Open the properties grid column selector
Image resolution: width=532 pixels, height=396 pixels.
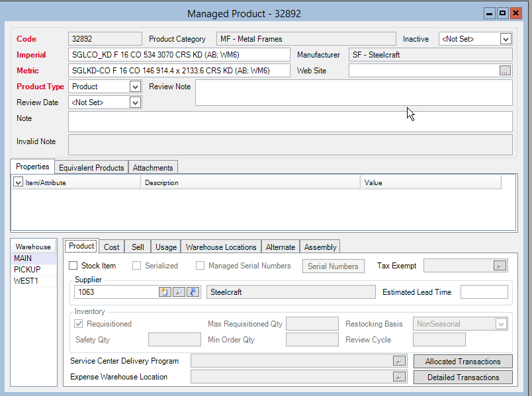[18, 182]
